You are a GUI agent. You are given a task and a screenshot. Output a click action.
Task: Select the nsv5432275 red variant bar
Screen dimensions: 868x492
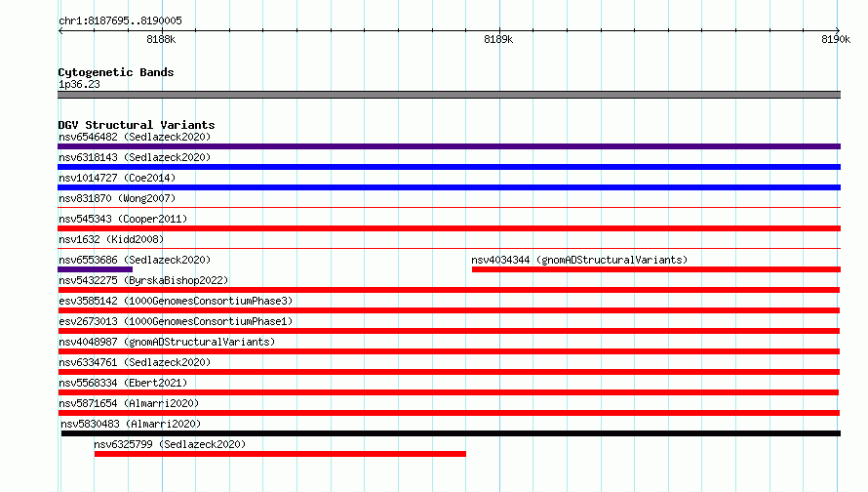(x=449, y=290)
